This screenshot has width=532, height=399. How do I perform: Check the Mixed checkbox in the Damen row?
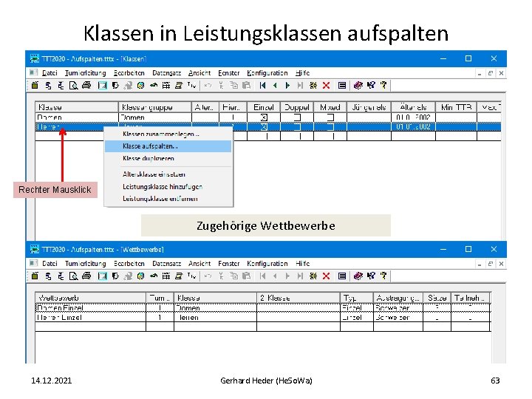330,117
